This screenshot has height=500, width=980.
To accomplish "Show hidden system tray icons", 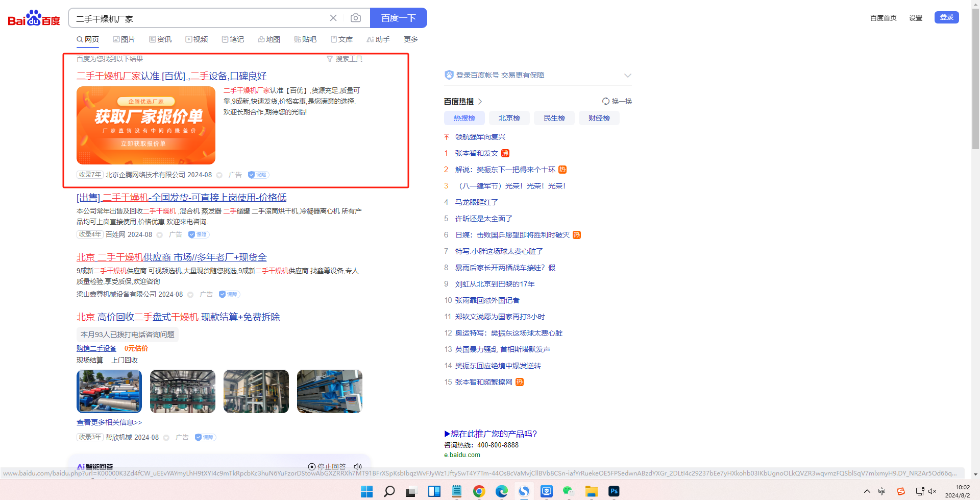I will point(867,491).
